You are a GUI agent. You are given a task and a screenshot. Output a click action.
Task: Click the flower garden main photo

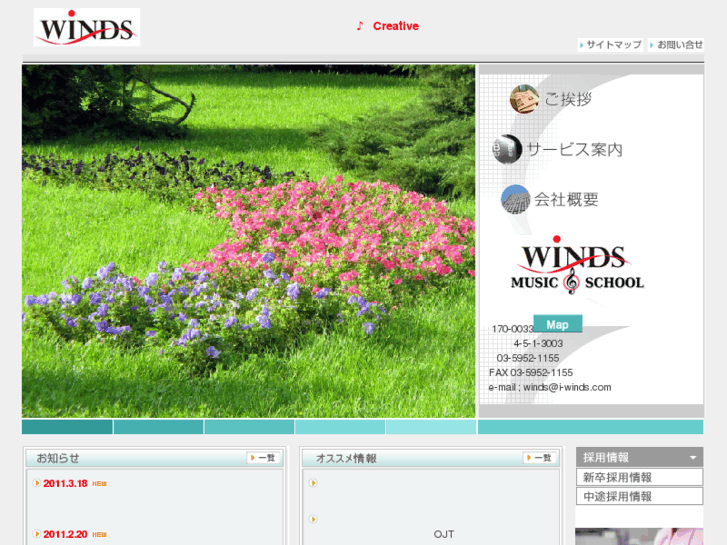point(248,241)
